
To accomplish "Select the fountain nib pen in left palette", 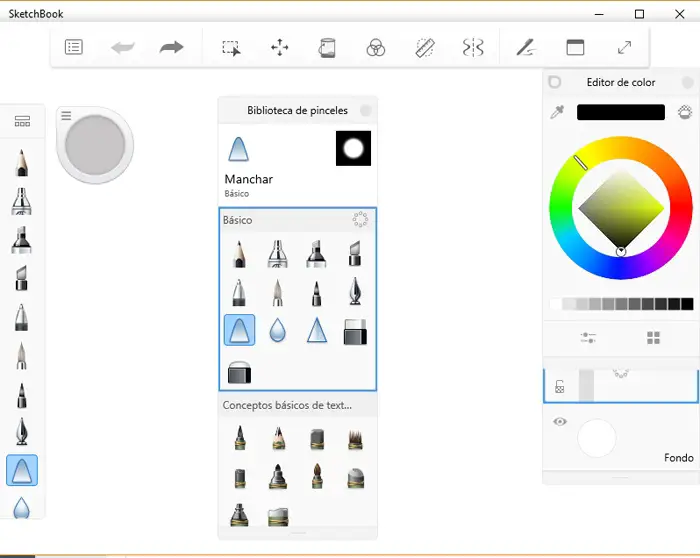I will click(21, 432).
